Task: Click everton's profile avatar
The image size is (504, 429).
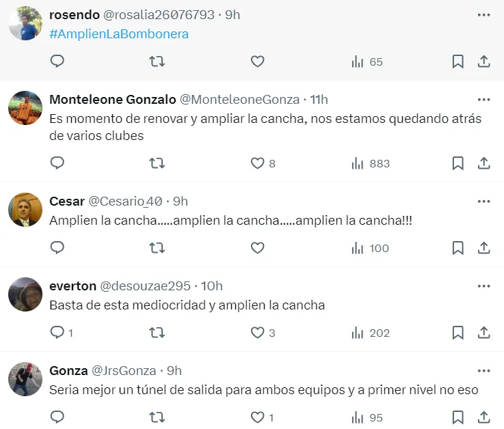Action: click(25, 294)
